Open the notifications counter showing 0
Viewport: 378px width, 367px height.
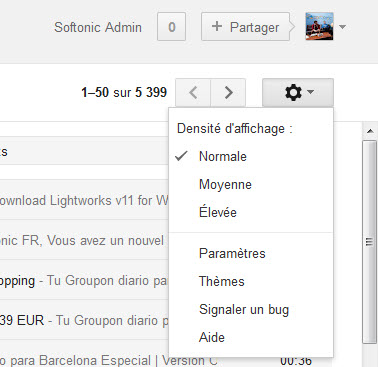(171, 27)
